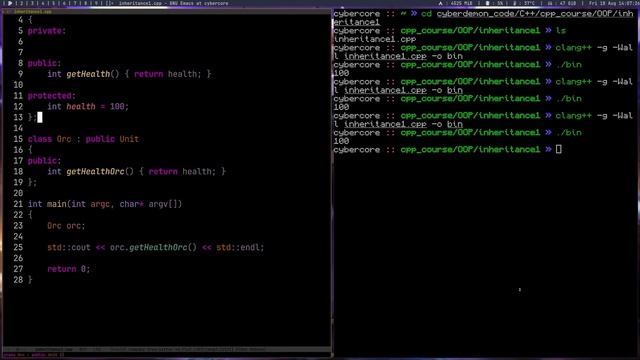640x360 pixels.
Task: Click the 'std::cout << orc.getHealthOrc()' line
Action: click(156, 247)
